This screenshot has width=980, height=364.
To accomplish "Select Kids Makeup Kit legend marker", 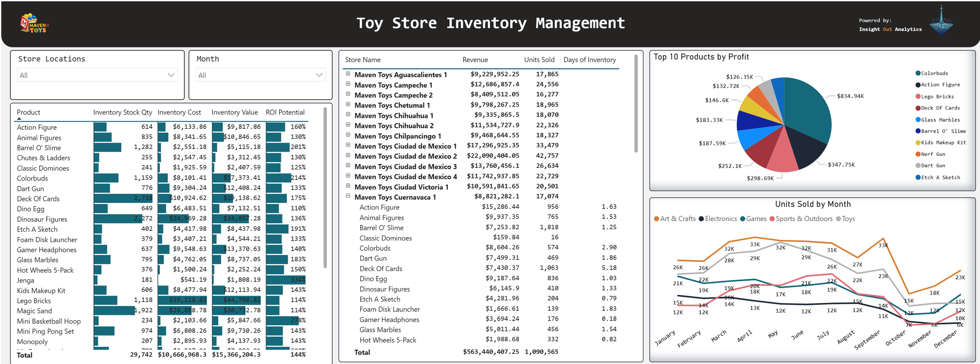I will 918,143.
